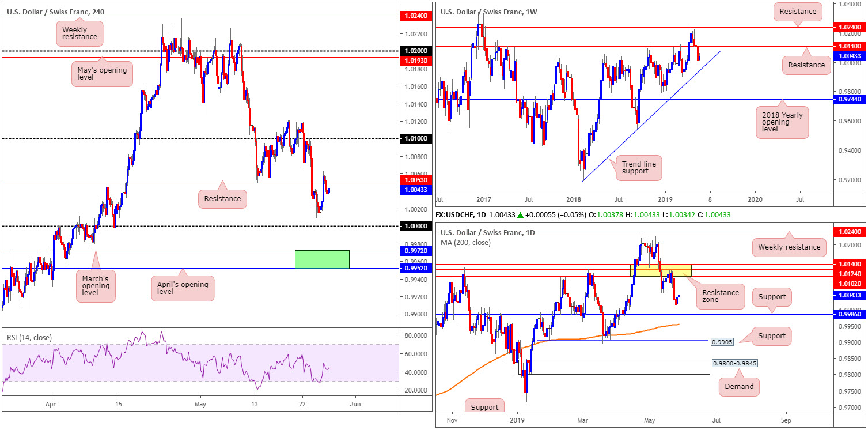
Task: Select the "April's opening level" callout
Action: point(183,288)
